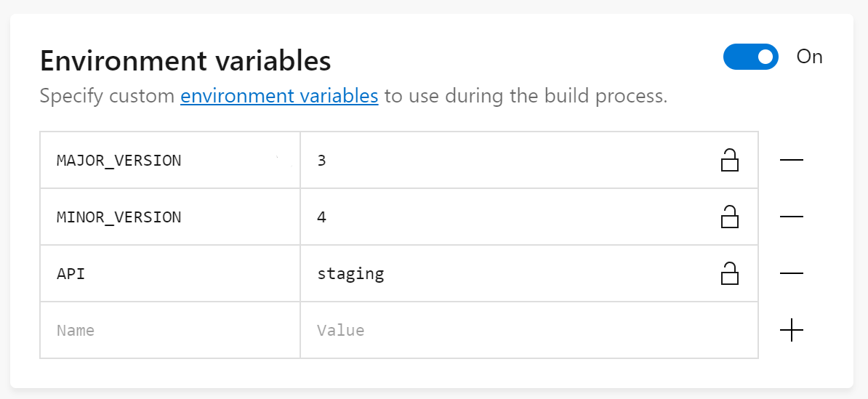Image resolution: width=868 pixels, height=399 pixels.
Task: Remove the API variable with the minus icon
Action: [x=791, y=273]
